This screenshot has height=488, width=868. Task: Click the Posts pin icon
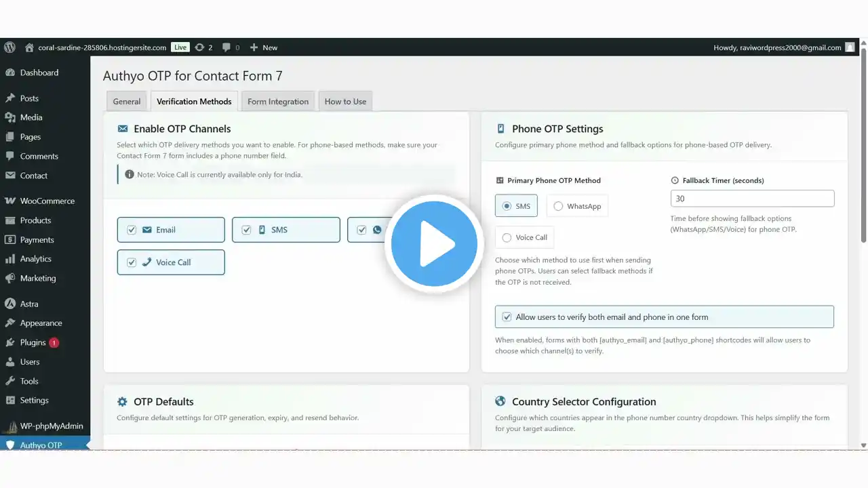tap(10, 98)
